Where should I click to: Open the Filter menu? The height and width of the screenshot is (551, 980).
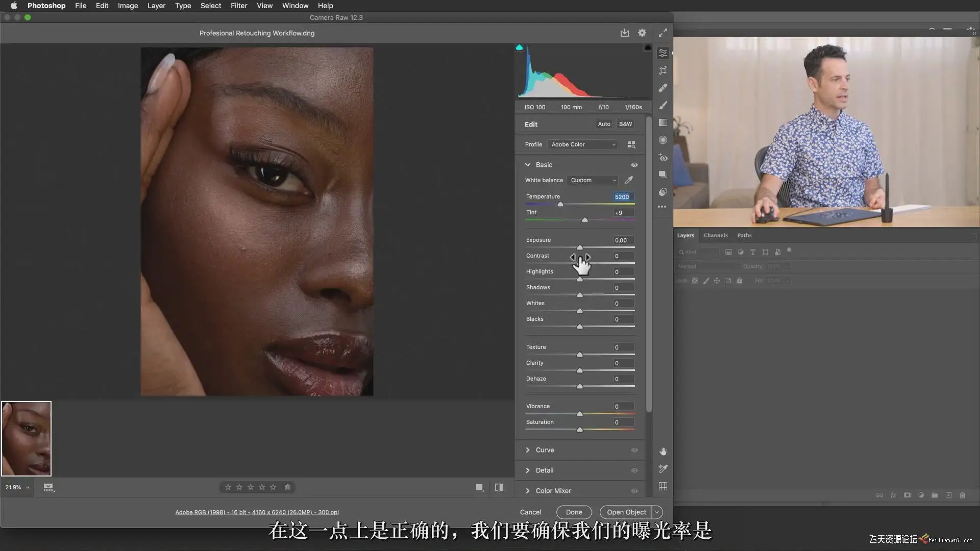(238, 6)
